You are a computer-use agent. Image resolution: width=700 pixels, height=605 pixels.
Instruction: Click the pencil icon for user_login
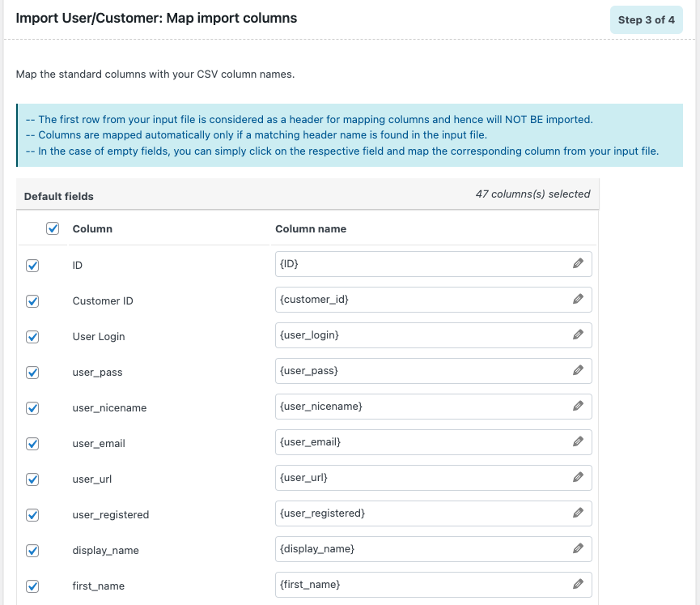[578, 334]
